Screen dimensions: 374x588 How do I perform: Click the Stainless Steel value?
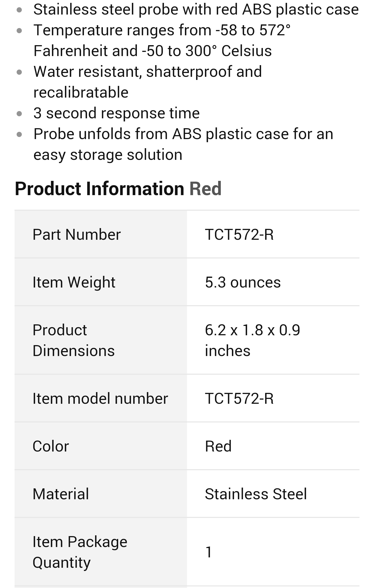[x=256, y=494]
